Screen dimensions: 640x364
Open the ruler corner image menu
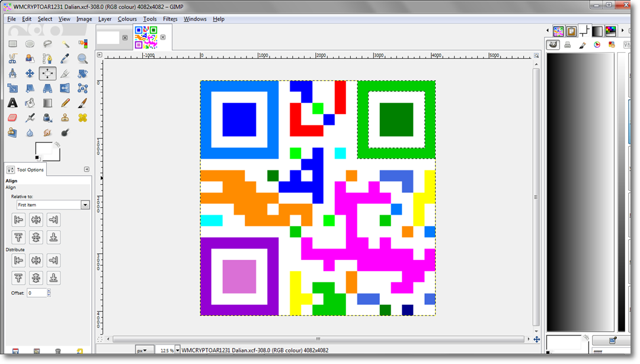[x=99, y=54]
